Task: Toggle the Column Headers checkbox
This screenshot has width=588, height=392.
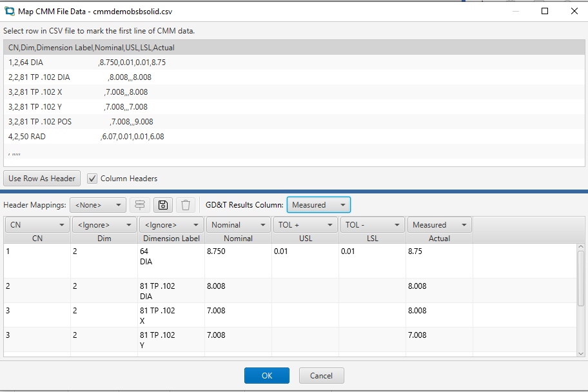Action: [92, 179]
